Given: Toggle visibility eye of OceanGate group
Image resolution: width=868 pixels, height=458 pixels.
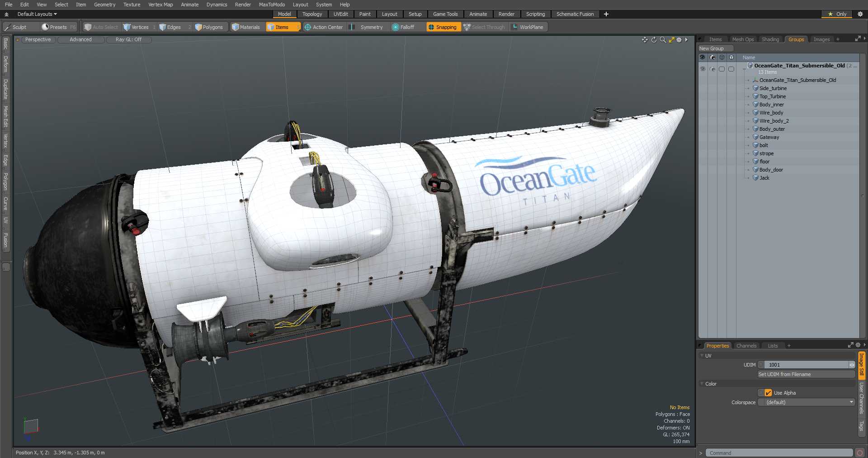Looking at the screenshot, I should point(703,69).
